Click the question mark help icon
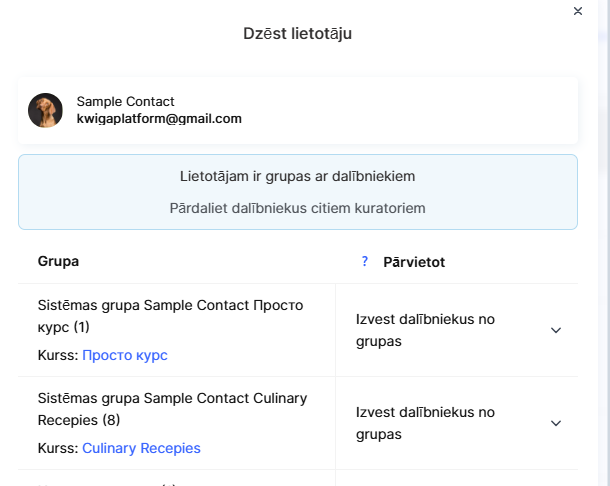Image resolution: width=610 pixels, height=486 pixels. 365,261
